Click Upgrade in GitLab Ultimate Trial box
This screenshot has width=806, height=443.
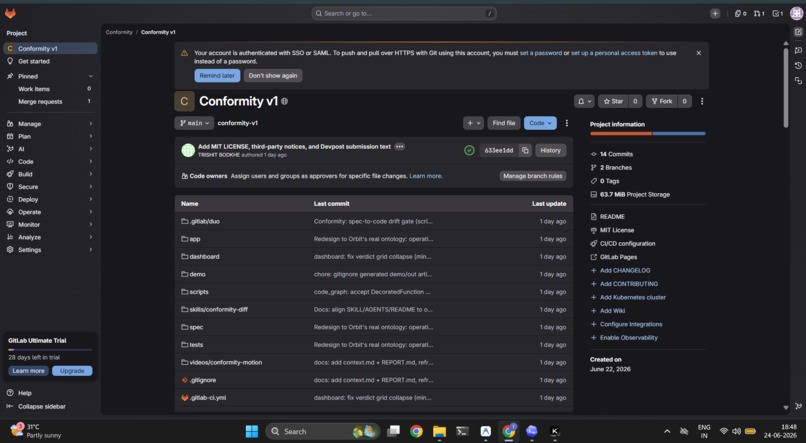72,371
